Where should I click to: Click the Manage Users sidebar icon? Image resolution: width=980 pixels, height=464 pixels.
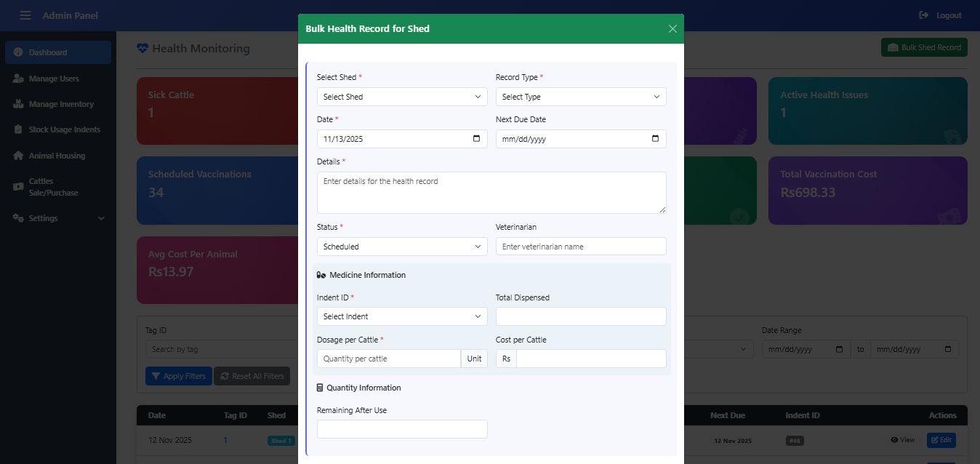click(x=18, y=79)
